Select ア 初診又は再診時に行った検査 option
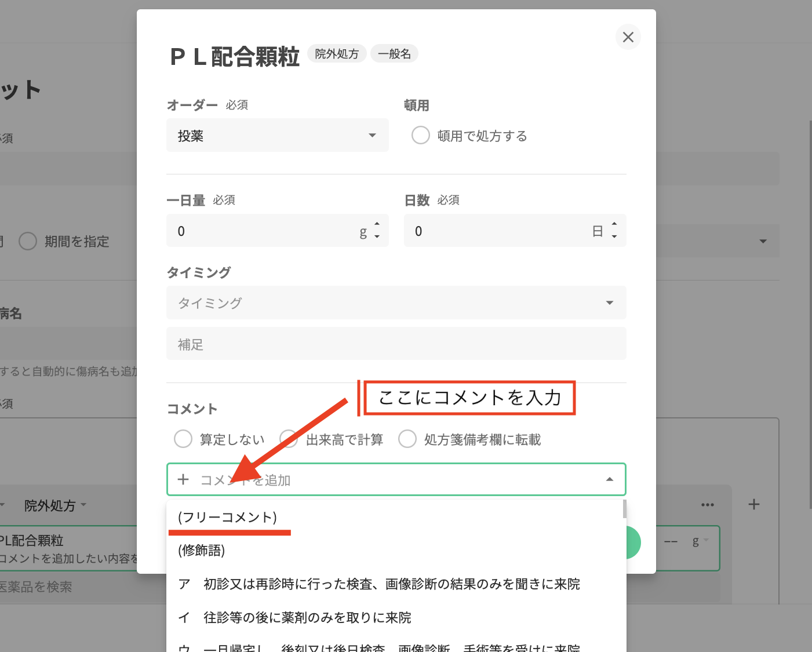Image resolution: width=812 pixels, height=652 pixels. click(396, 584)
